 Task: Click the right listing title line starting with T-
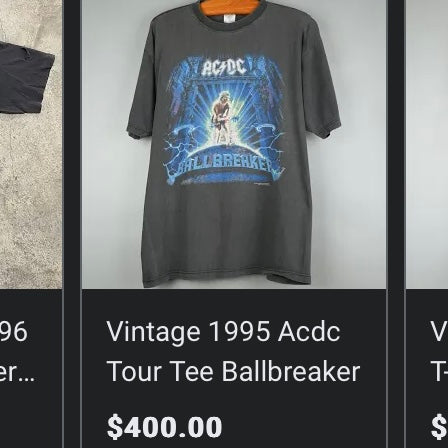click(x=439, y=371)
